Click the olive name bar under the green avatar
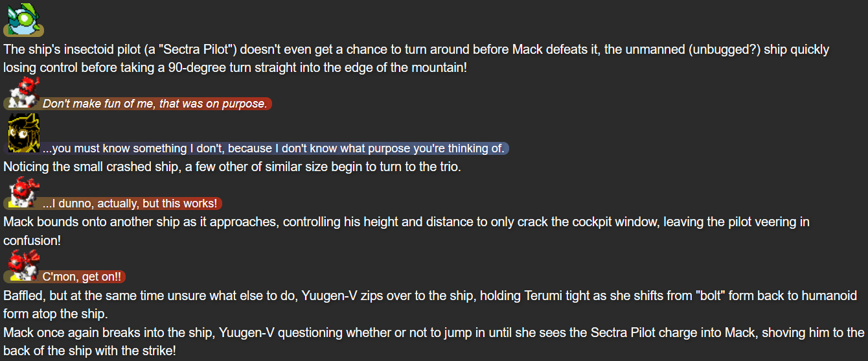Screen dimensions: 868x361 (x=24, y=30)
